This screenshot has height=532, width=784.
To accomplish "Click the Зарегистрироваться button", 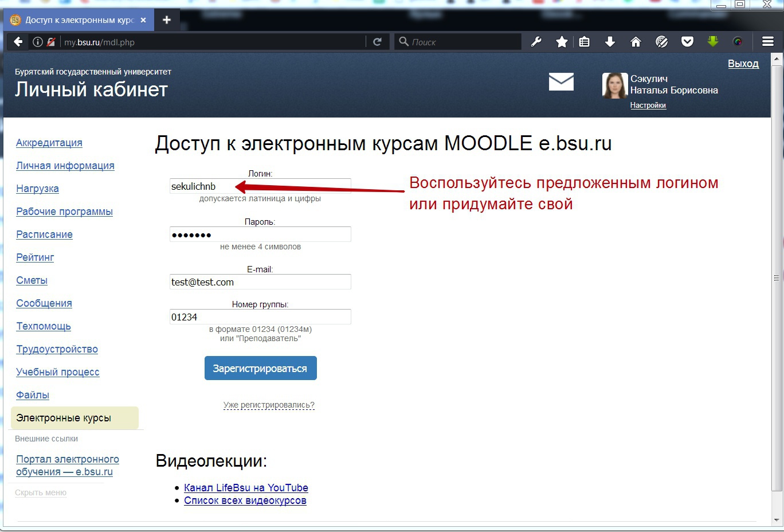I will (260, 367).
